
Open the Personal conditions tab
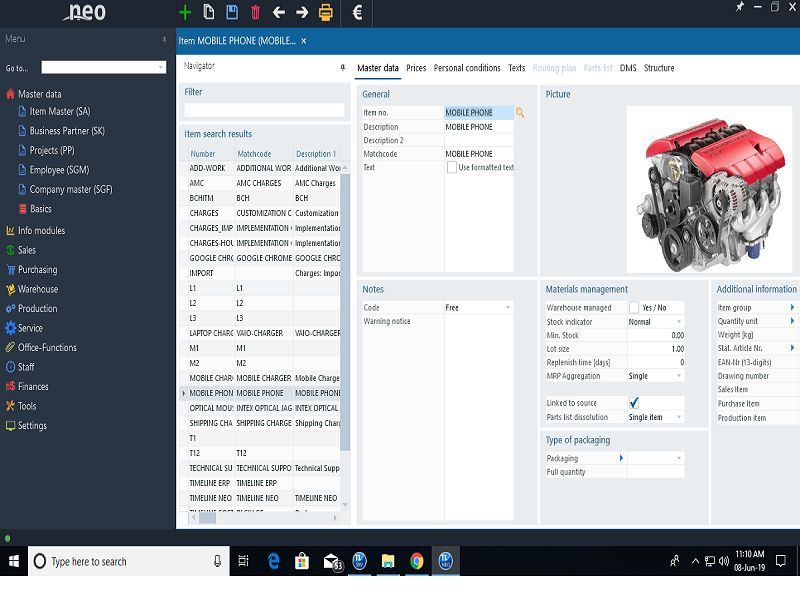467,68
